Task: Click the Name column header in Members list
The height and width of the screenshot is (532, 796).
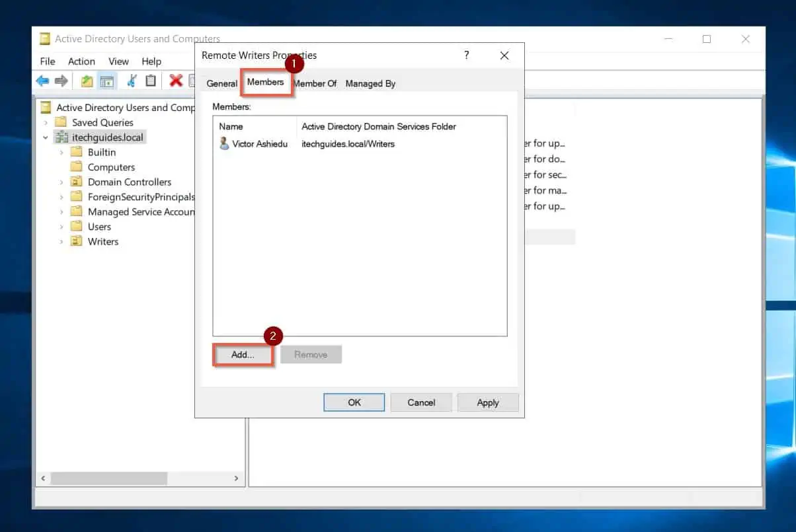Action: pos(255,126)
